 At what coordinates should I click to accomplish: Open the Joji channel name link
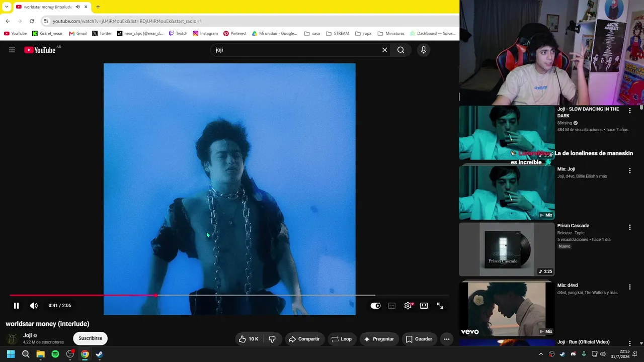click(27, 335)
